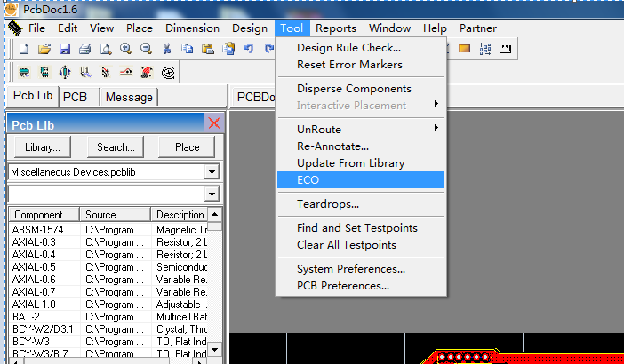Click the Undo arrow icon
The height and width of the screenshot is (364, 624).
[x=248, y=49]
